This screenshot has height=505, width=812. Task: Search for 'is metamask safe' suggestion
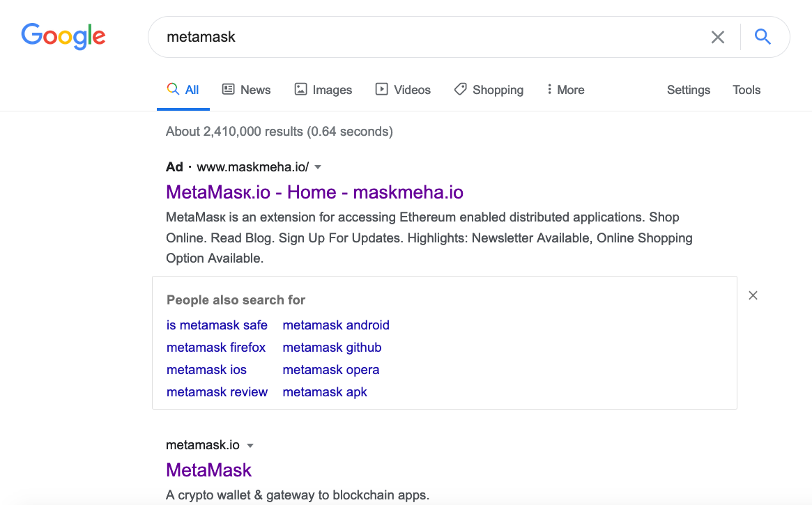click(x=217, y=325)
